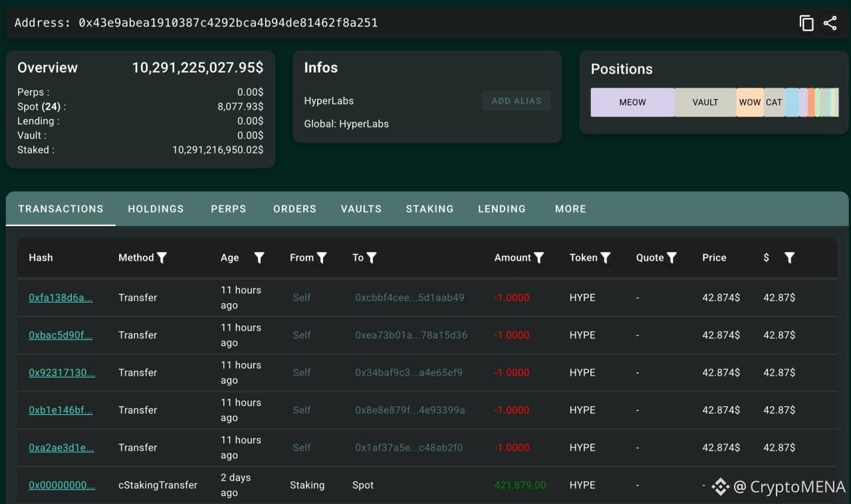Click the Add Alias button
The image size is (851, 504).
tap(517, 101)
